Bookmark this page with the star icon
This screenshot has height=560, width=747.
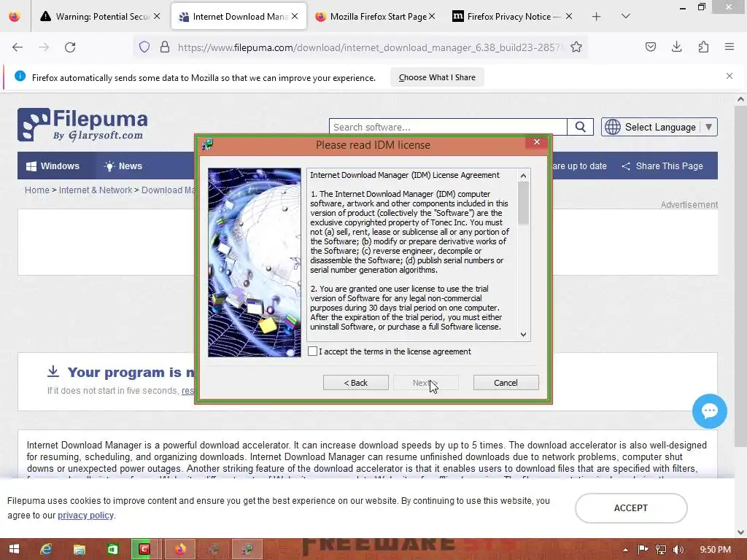tap(576, 47)
